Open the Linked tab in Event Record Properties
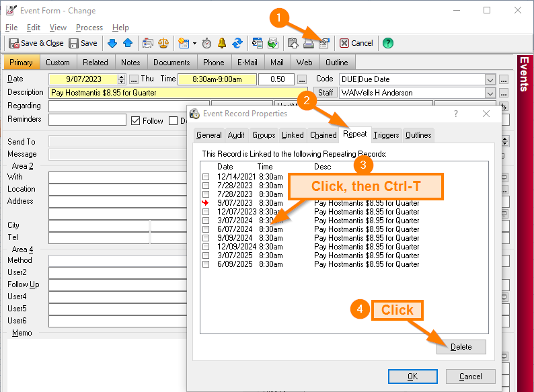 (x=293, y=135)
